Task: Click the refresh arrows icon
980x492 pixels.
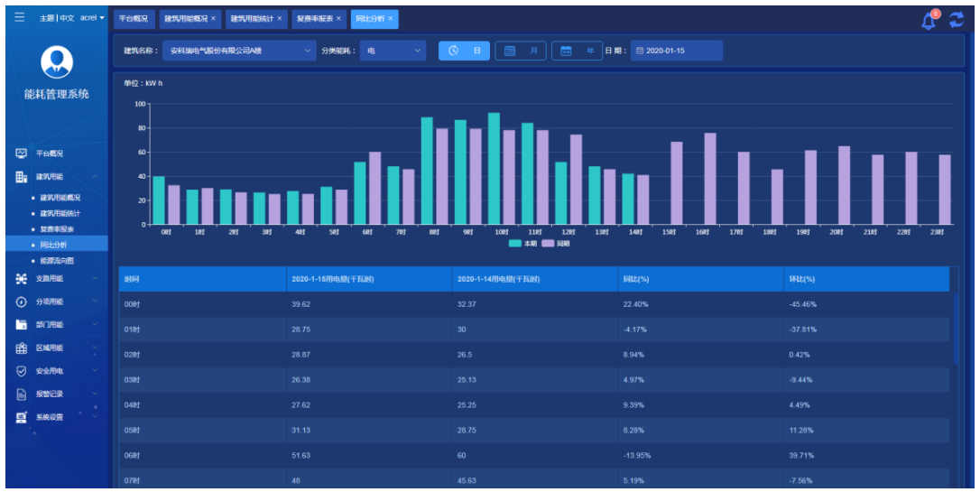Action: pos(957,20)
